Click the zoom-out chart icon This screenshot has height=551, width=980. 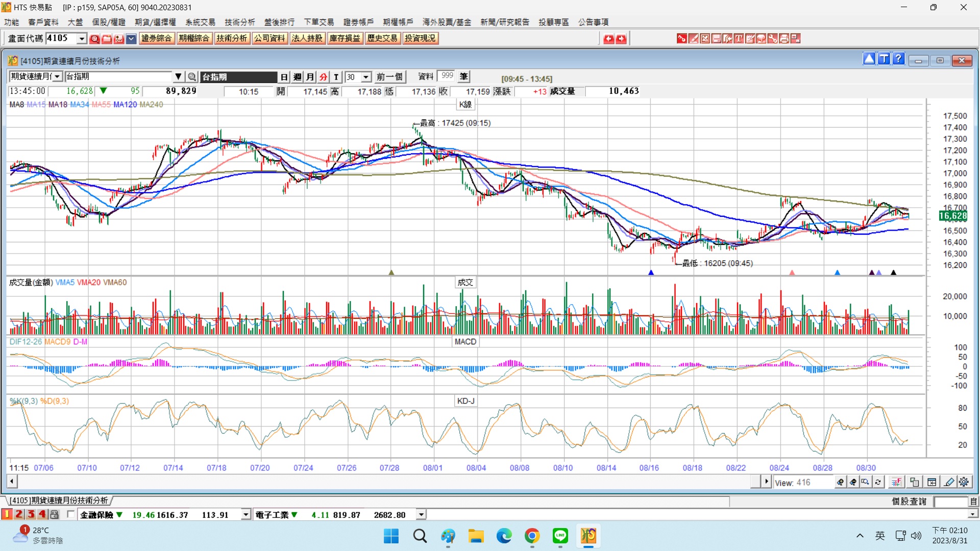pos(853,482)
